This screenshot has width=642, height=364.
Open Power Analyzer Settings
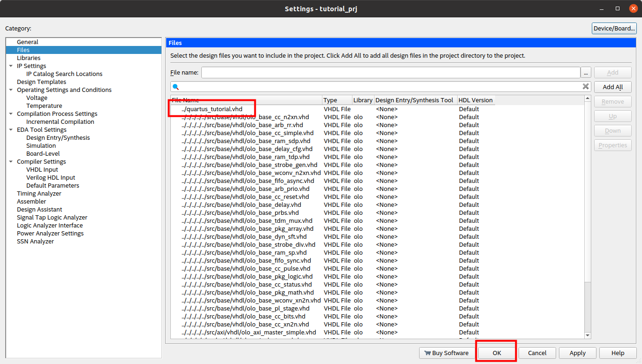coord(50,233)
